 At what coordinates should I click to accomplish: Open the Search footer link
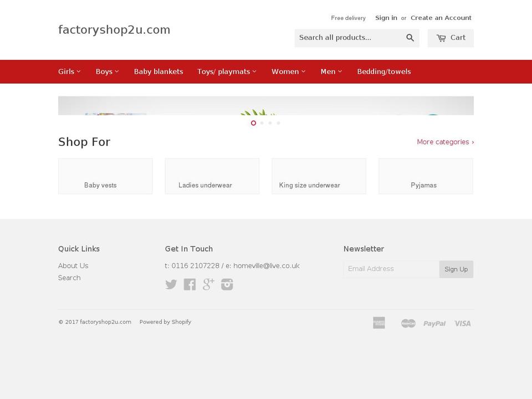[x=69, y=278]
